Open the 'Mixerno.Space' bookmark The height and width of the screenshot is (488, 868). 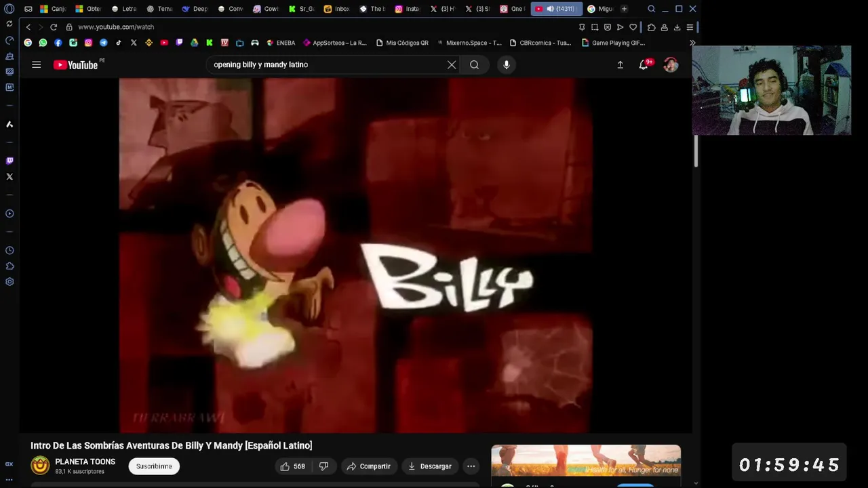point(469,43)
